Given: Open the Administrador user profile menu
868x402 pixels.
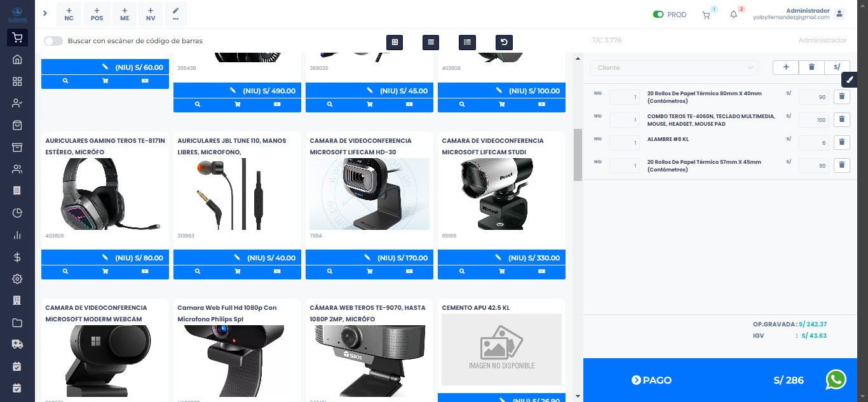Looking at the screenshot, I should point(839,14).
